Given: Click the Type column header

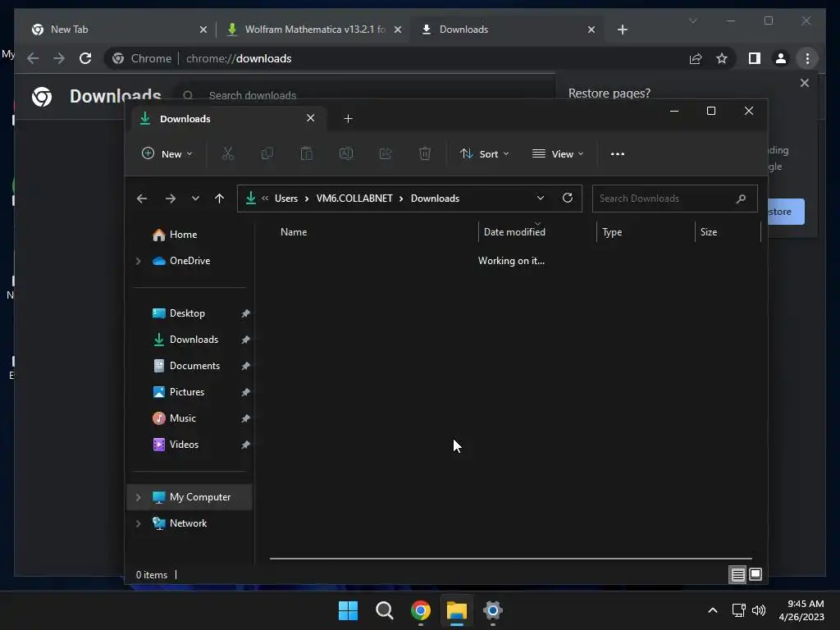Looking at the screenshot, I should click(x=612, y=232).
